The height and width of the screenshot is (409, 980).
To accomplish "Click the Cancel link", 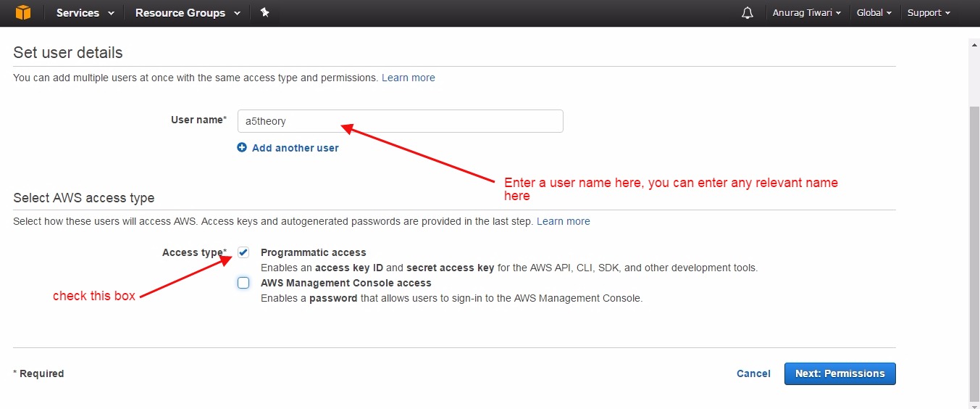I will tap(753, 373).
